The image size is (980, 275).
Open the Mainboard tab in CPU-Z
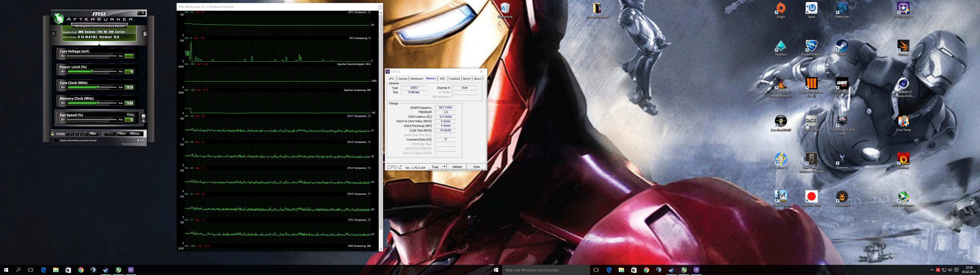coord(416,79)
